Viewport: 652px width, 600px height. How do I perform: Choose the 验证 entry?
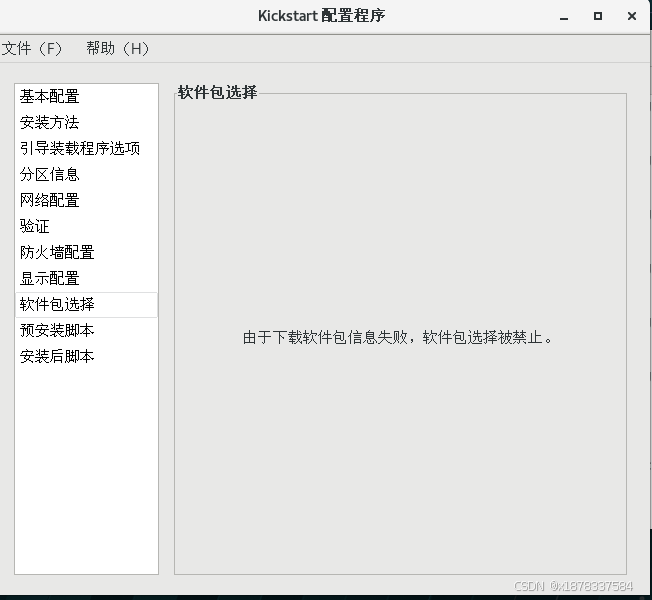tap(86, 227)
